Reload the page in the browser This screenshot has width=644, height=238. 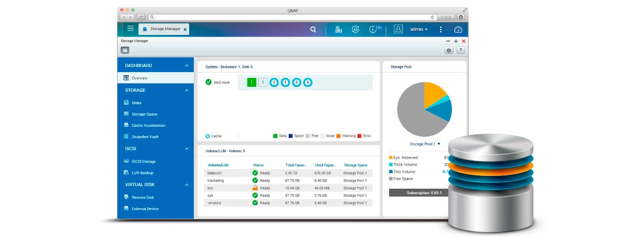(433, 17)
